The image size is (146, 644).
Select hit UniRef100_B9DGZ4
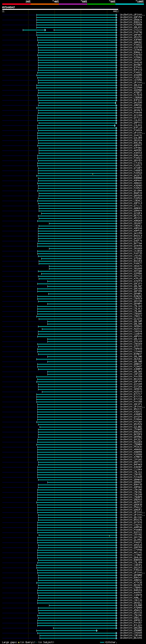(x=131, y=22)
